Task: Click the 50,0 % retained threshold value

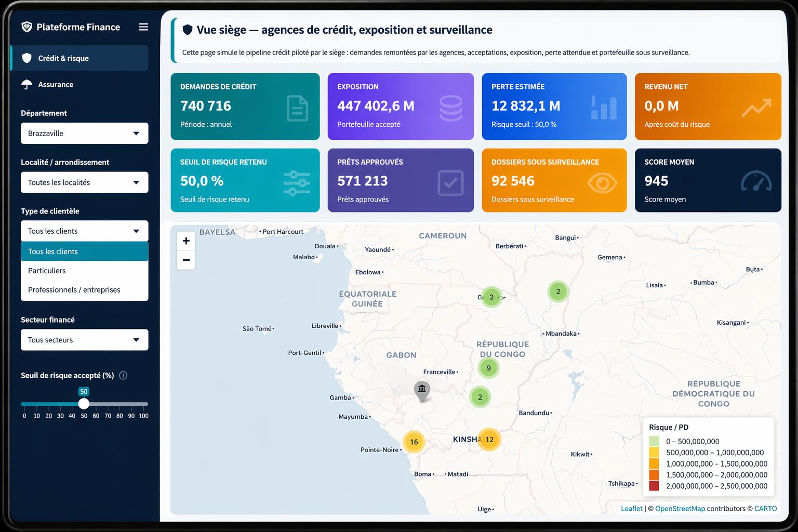Action: click(202, 181)
